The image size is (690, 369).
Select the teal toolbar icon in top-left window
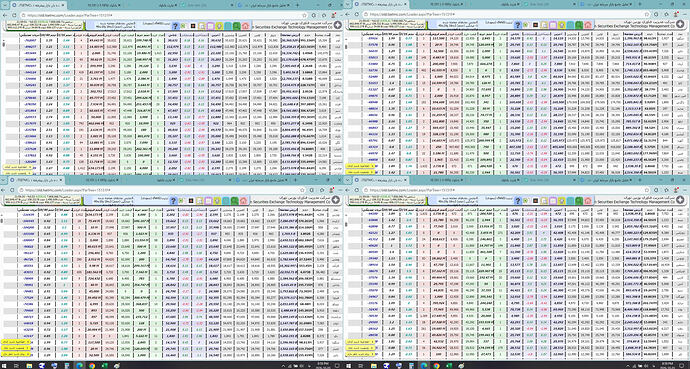click(x=228, y=26)
